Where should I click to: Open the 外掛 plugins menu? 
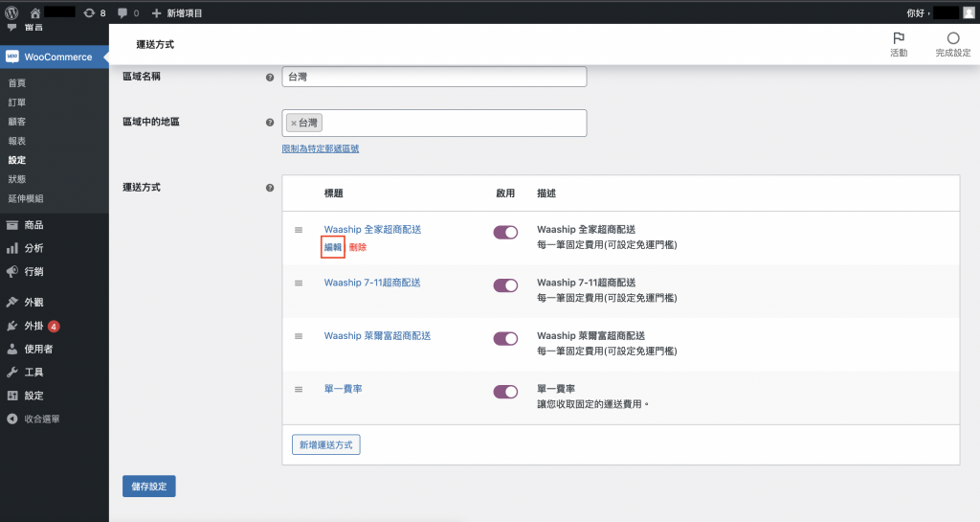33,326
